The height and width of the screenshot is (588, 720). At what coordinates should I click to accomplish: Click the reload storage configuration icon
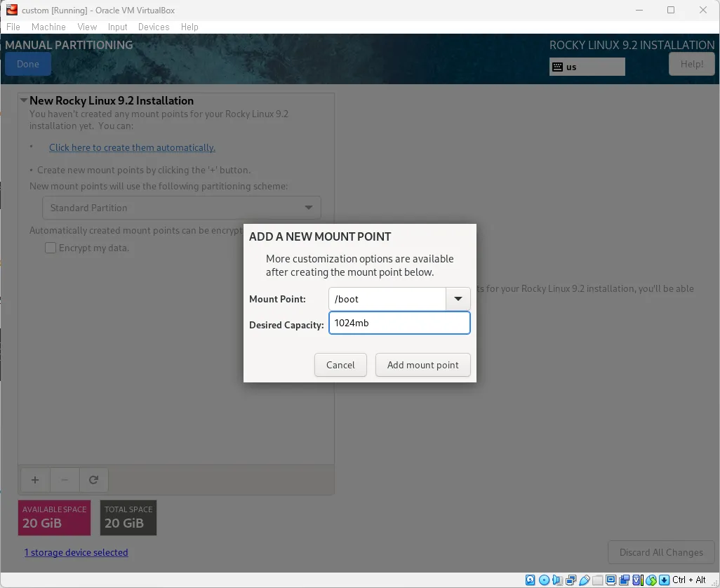93,480
